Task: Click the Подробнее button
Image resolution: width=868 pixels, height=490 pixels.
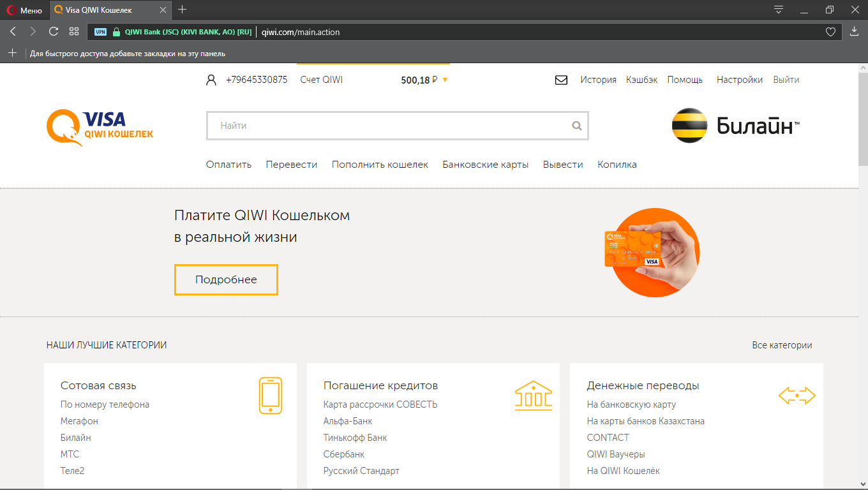Action: point(226,279)
